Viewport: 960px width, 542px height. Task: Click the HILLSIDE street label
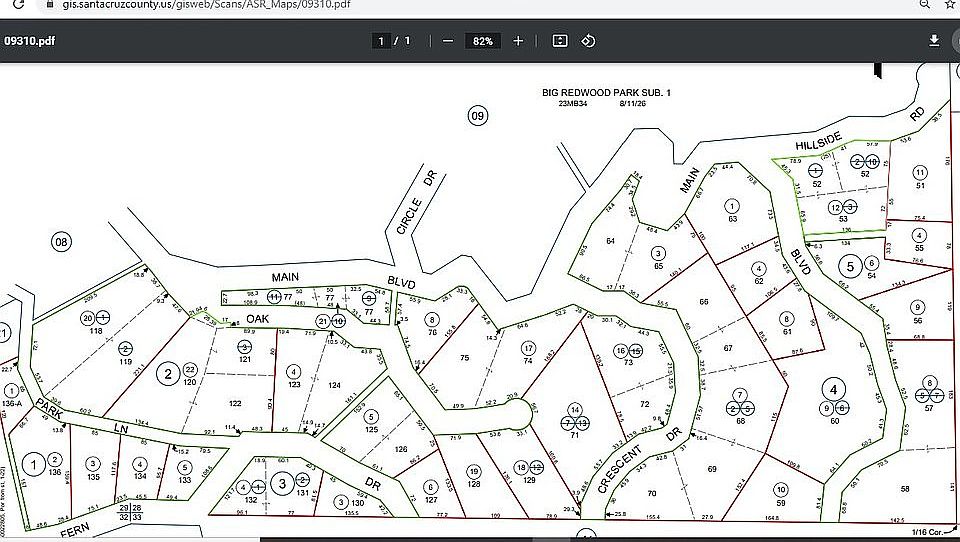(x=819, y=141)
